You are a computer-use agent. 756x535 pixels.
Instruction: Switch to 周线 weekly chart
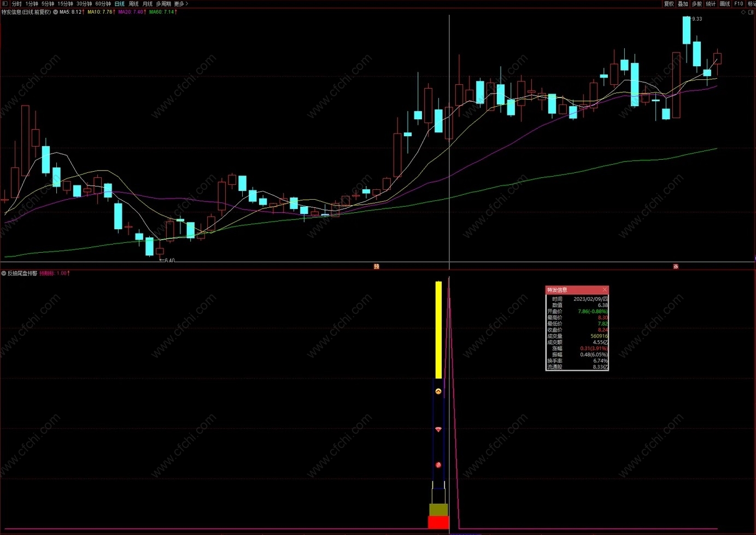134,4
